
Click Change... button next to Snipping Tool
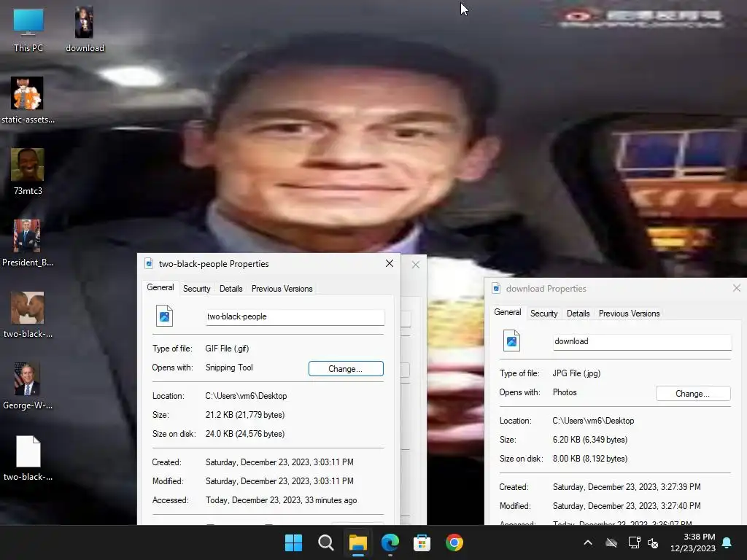pyautogui.click(x=346, y=368)
